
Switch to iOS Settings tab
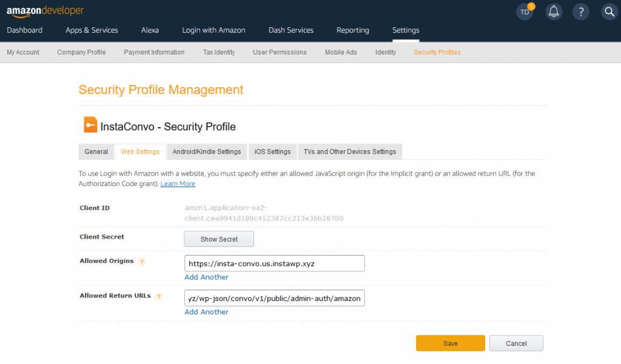click(272, 151)
